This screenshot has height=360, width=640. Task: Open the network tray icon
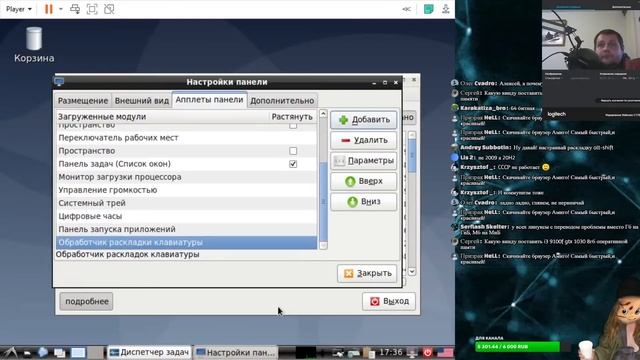tap(338, 353)
